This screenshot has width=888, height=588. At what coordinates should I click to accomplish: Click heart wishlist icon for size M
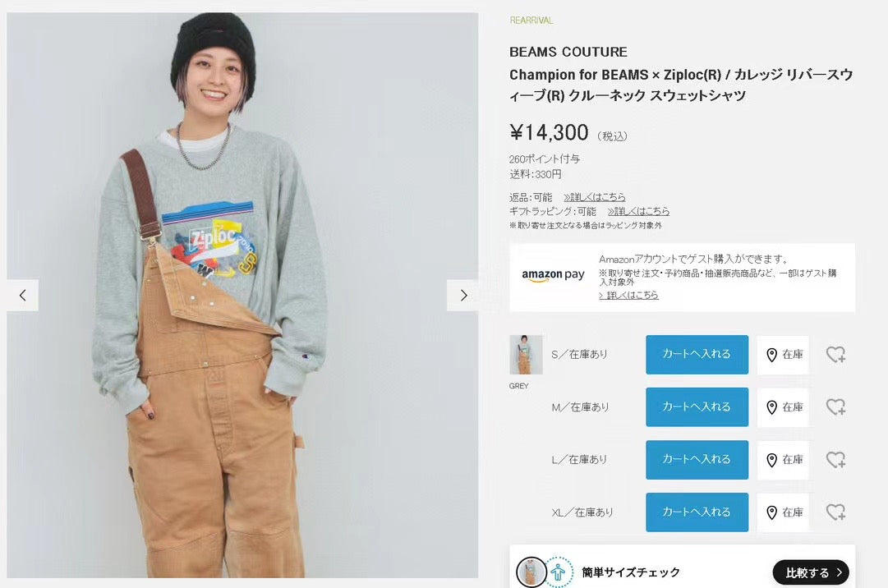click(835, 407)
